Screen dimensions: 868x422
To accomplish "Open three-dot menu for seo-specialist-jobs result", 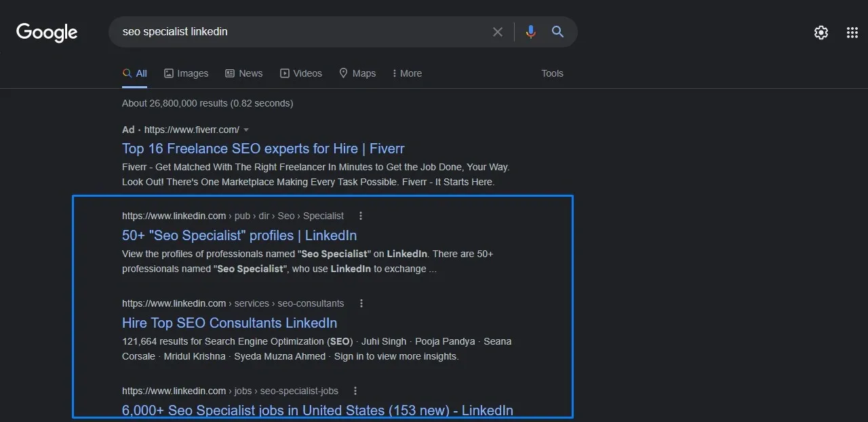I will [x=355, y=391].
